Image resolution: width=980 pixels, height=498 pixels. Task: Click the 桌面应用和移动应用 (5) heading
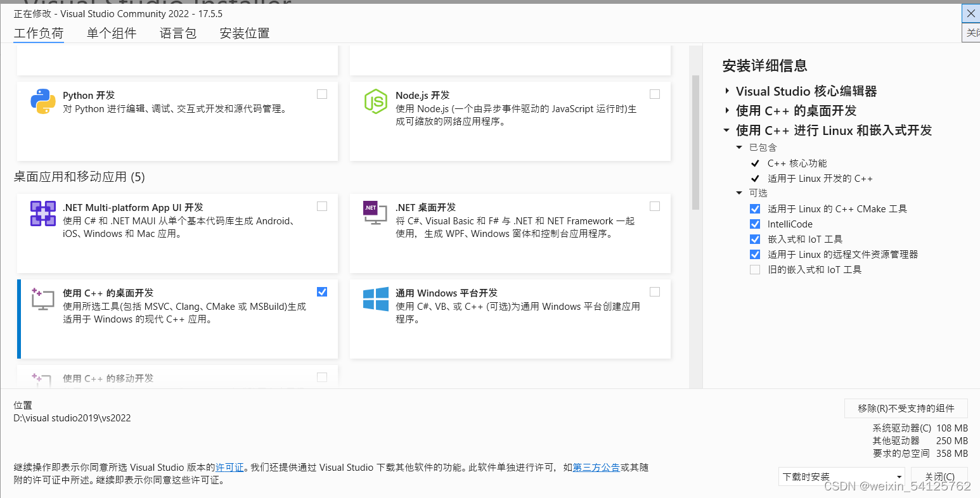tap(79, 177)
